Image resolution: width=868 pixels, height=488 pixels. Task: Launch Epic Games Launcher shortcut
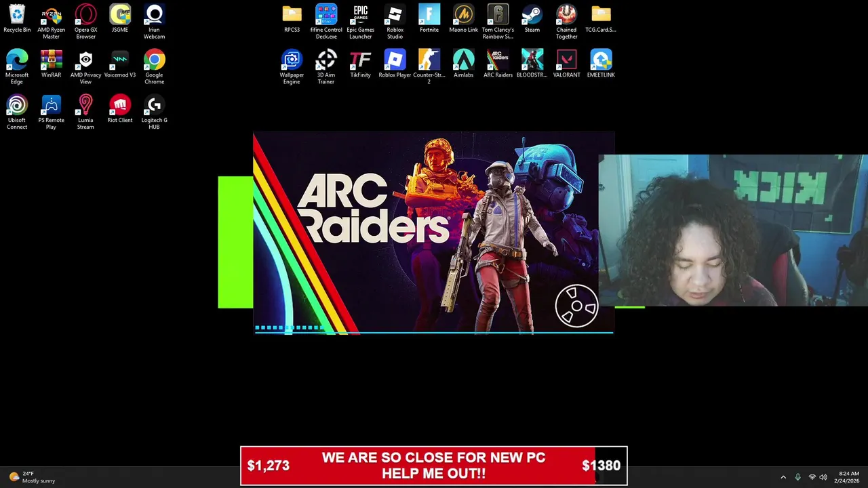361,22
